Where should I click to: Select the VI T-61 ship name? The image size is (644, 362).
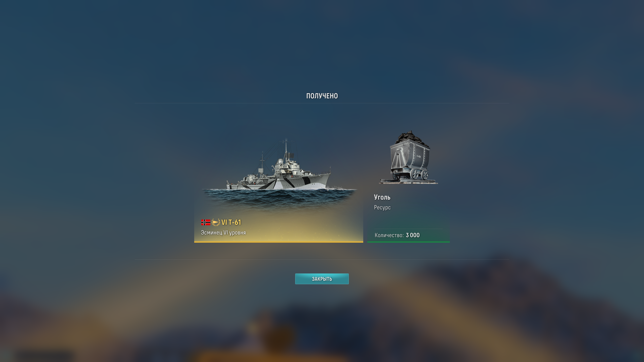[231, 222]
